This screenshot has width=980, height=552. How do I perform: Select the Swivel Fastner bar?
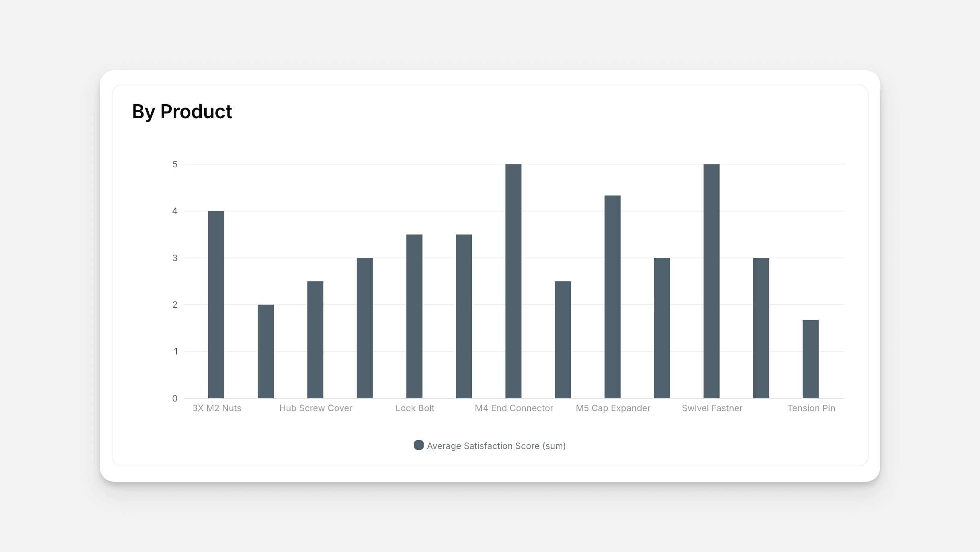click(x=711, y=281)
